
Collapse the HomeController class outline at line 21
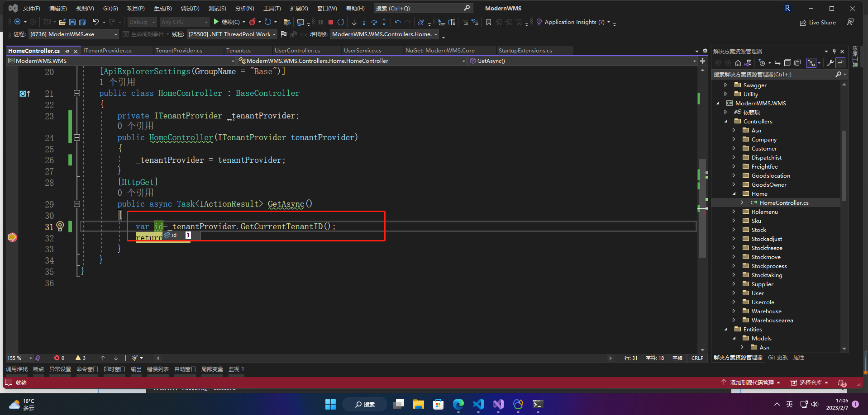(77, 93)
